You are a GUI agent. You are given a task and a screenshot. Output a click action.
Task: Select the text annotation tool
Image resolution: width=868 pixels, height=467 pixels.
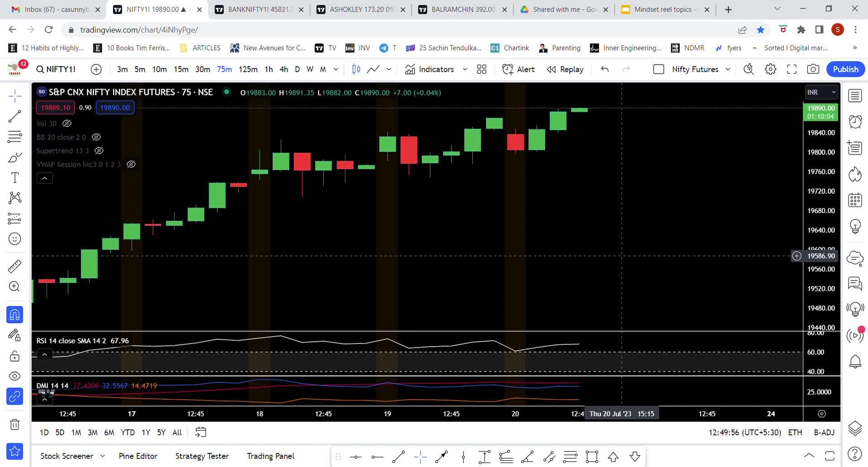[15, 178]
